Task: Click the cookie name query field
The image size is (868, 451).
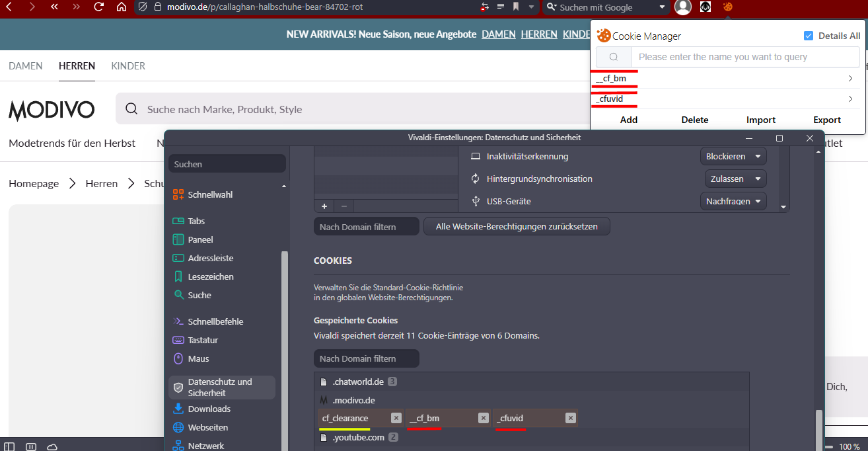Action: point(745,57)
